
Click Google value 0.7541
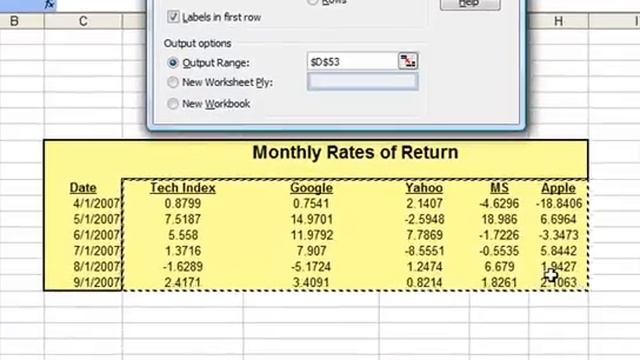(311, 203)
